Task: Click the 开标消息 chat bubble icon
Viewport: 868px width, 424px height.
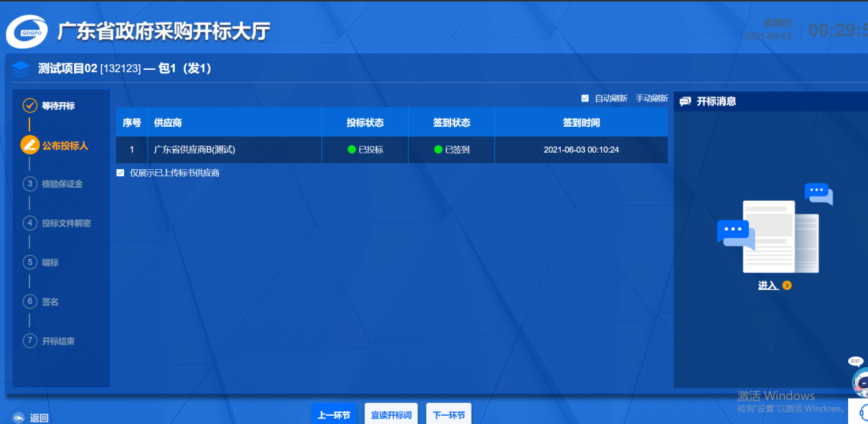Action: tap(685, 101)
